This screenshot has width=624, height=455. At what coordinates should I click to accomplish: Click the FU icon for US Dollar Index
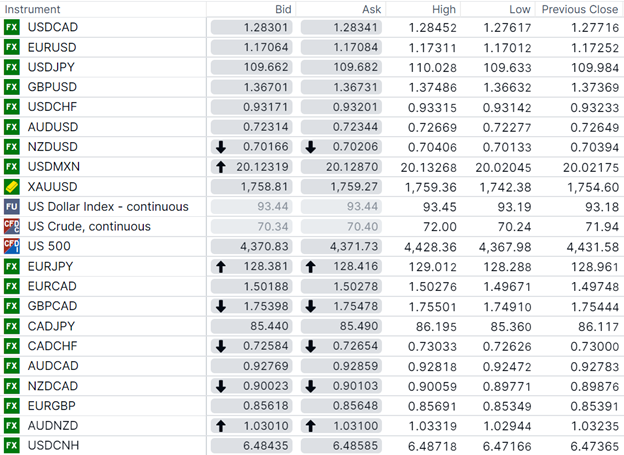12,206
